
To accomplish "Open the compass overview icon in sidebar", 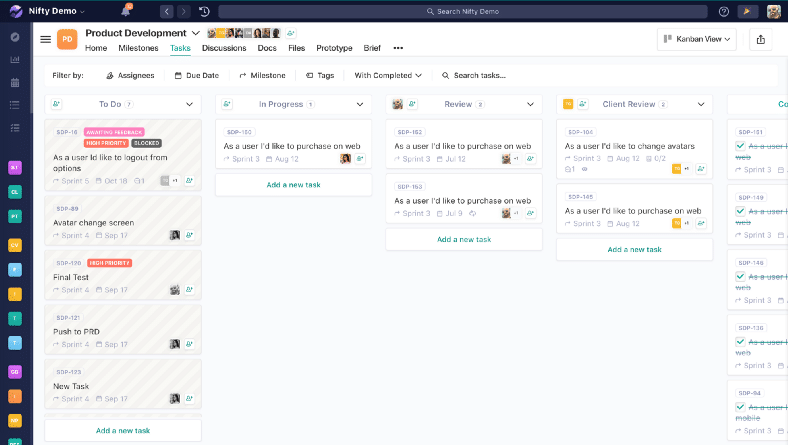I will click(15, 37).
